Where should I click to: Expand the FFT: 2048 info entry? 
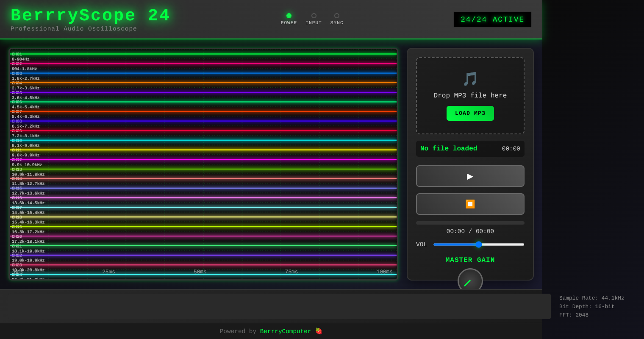tap(574, 315)
